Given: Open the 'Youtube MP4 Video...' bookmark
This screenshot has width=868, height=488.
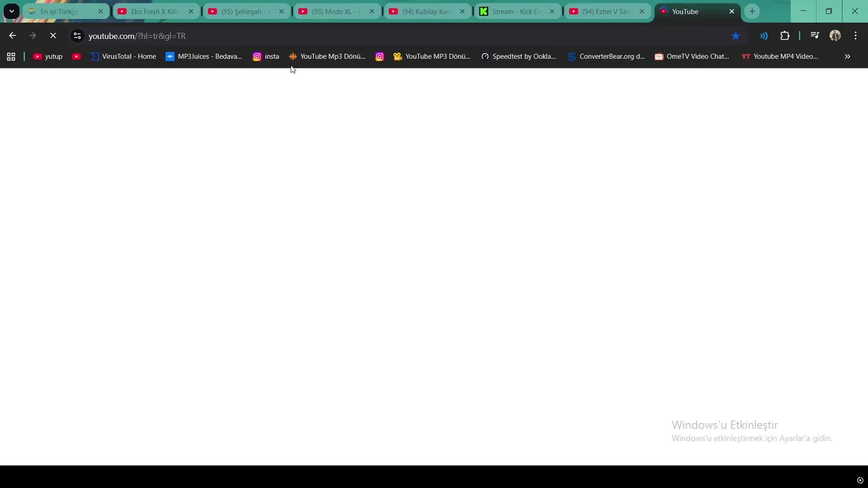Looking at the screenshot, I should point(780,56).
